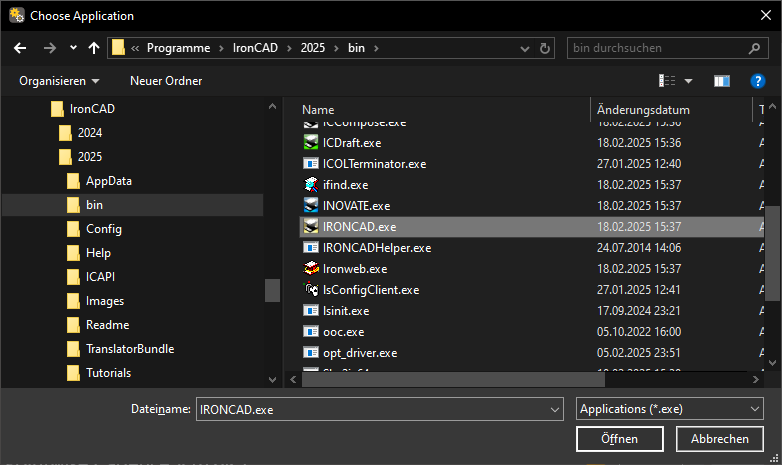Click the ifind.exe file icon

tap(311, 185)
